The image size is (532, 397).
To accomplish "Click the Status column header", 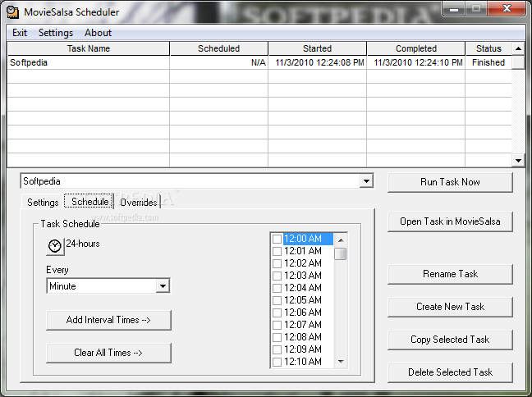I will (x=488, y=48).
